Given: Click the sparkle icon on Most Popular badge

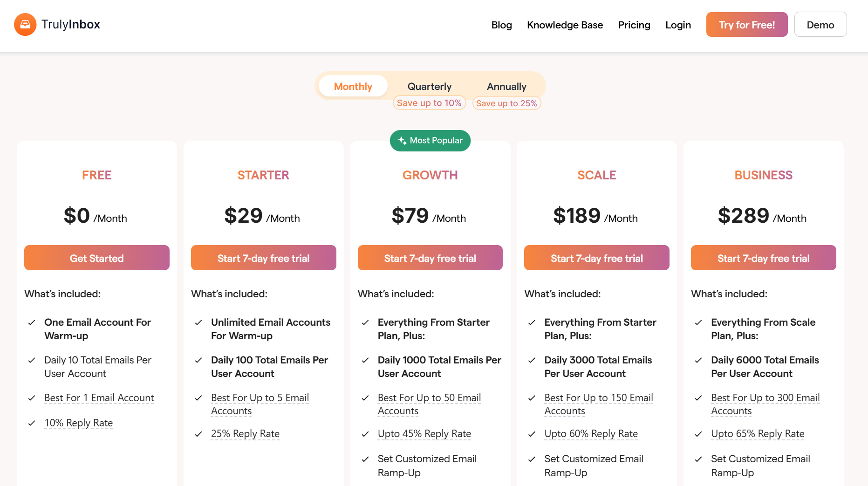Looking at the screenshot, I should (402, 140).
